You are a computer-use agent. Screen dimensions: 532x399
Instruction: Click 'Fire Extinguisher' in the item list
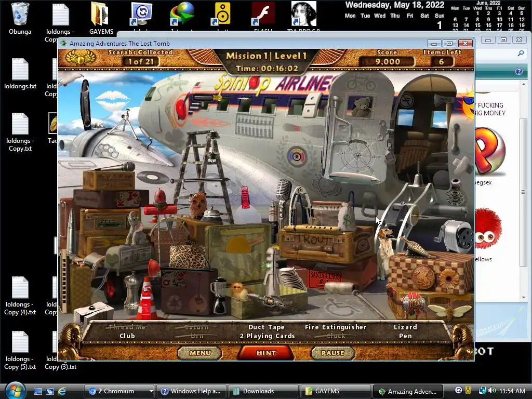336,327
